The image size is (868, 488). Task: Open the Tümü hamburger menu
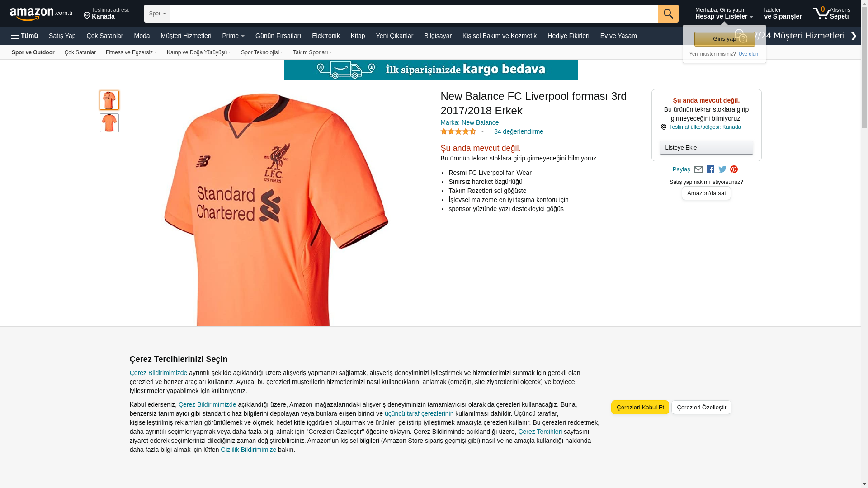tap(24, 36)
